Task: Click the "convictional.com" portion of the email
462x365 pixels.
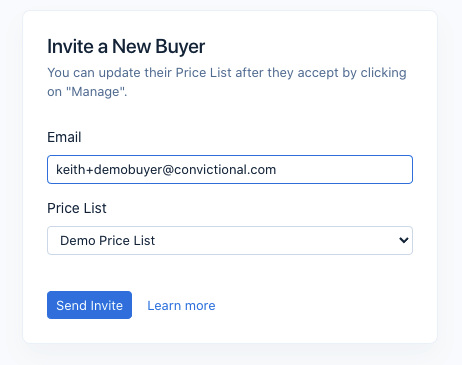Action: point(225,170)
